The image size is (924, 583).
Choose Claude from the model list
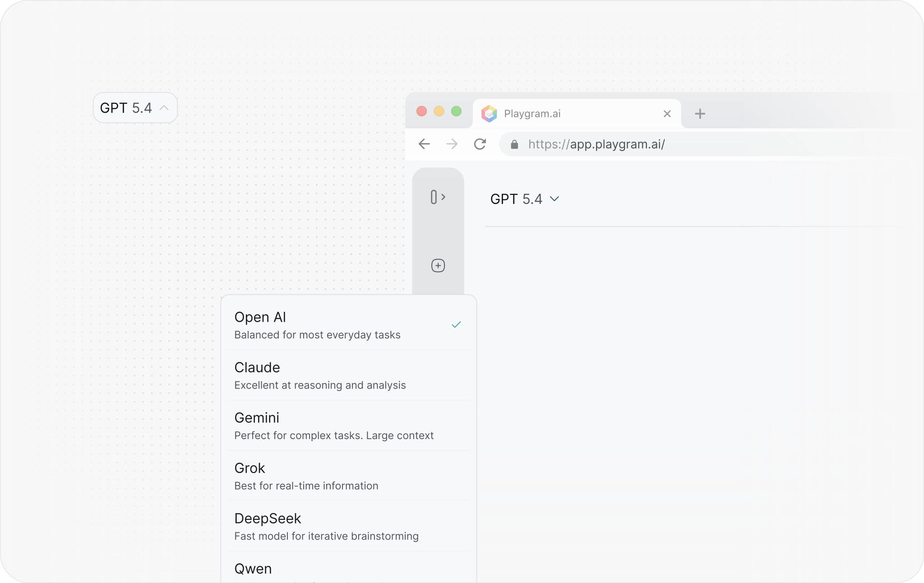pyautogui.click(x=349, y=375)
